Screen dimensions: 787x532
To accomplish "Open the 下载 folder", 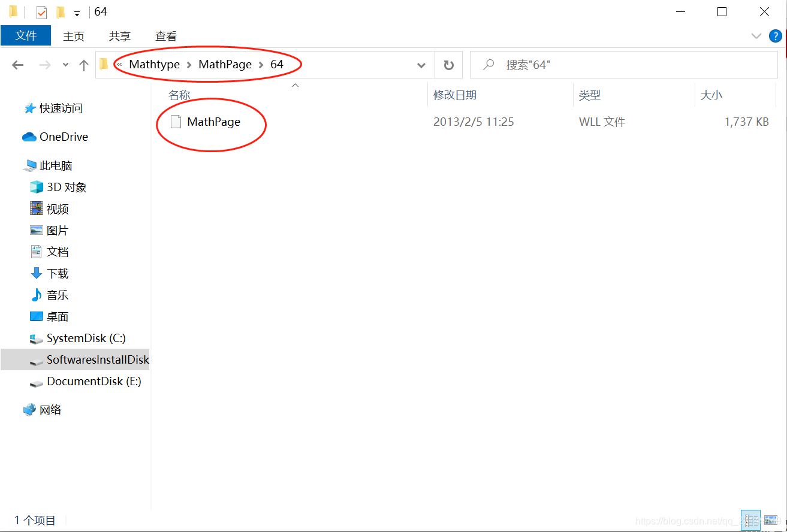I will (56, 273).
